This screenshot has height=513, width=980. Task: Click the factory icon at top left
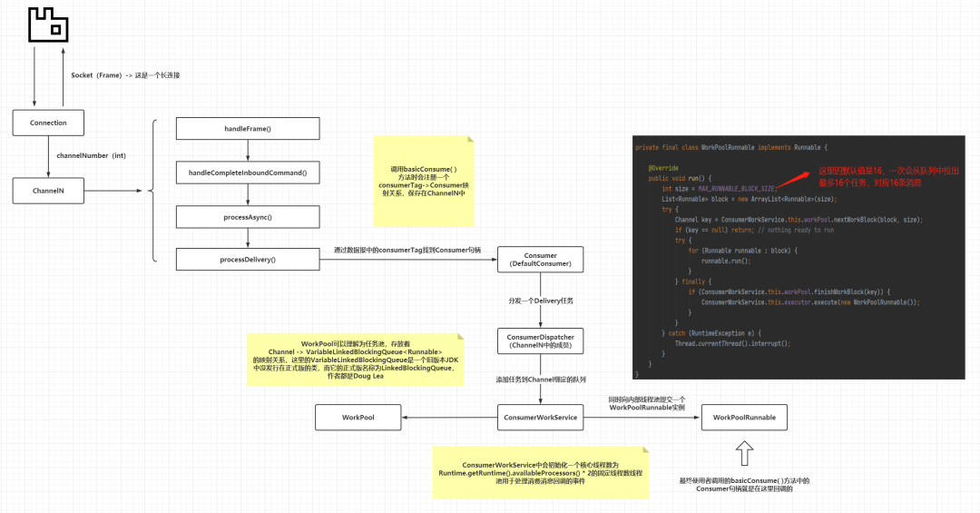click(48, 25)
